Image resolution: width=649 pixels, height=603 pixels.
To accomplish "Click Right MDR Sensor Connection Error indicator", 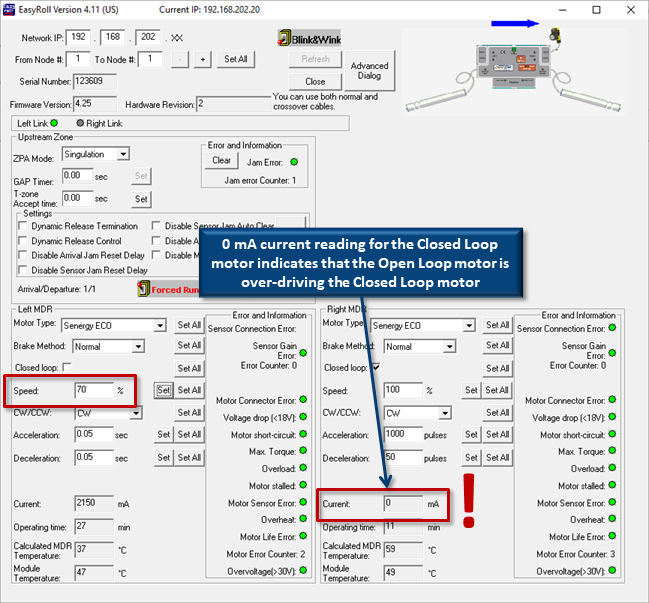I will pos(613,328).
